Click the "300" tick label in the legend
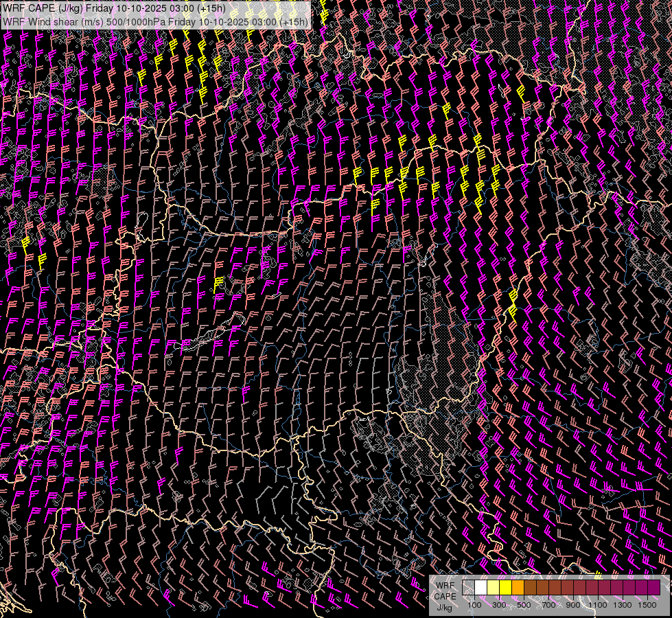 click(499, 605)
